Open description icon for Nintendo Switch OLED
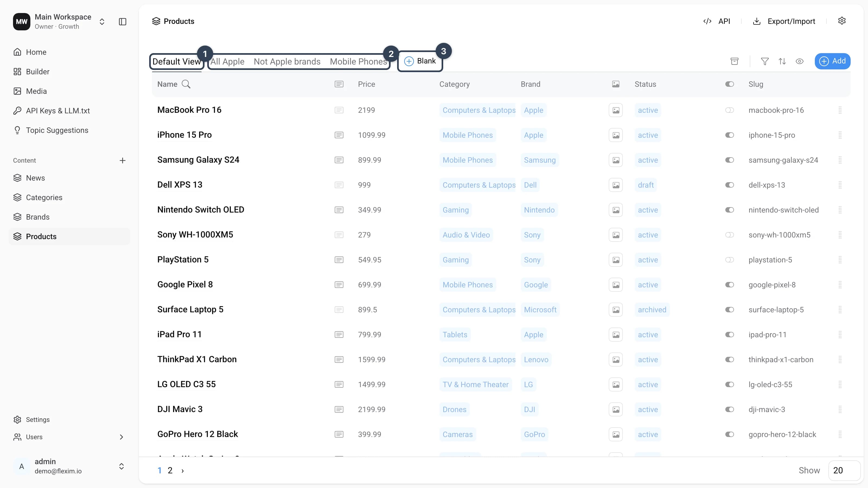The height and width of the screenshot is (488, 868). 339,210
